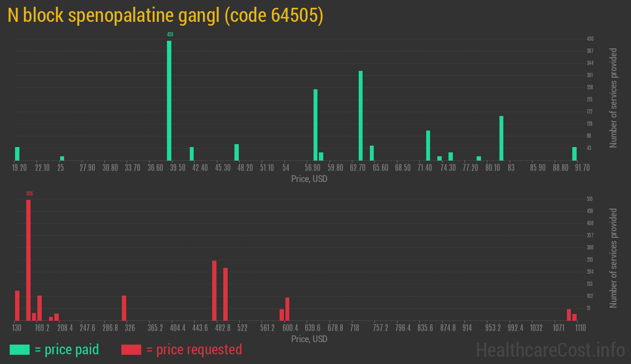Viewport: 631px width, 364px height.
Task: Select the green bar just left of 83
Action: 501,138
